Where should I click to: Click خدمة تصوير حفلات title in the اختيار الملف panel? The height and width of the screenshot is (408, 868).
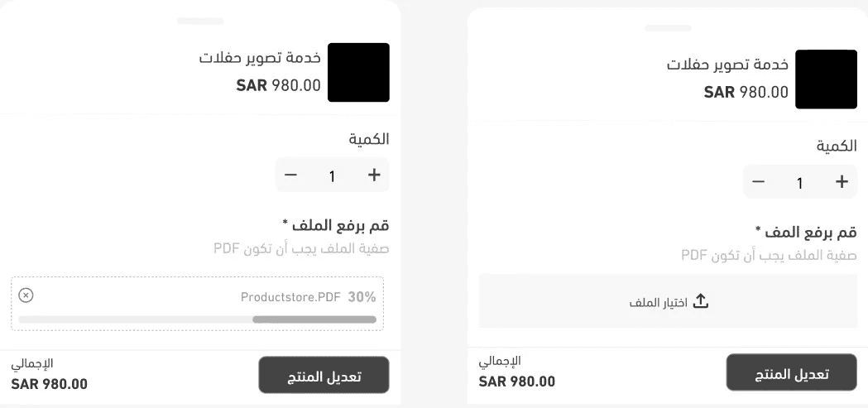[728, 65]
